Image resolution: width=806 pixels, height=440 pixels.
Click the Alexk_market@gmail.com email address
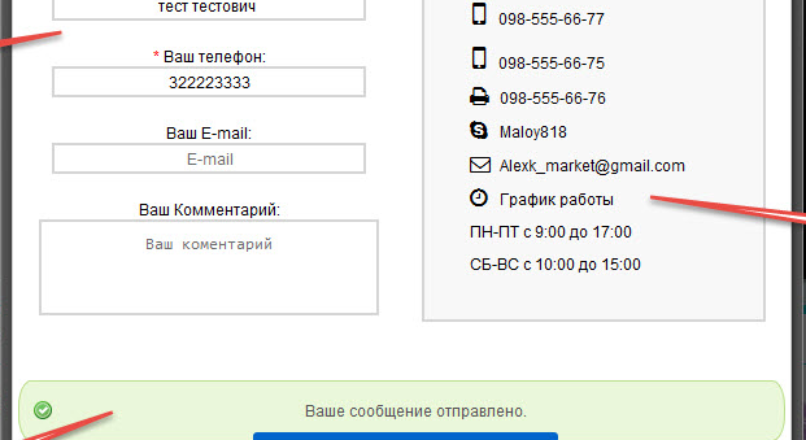[592, 166]
